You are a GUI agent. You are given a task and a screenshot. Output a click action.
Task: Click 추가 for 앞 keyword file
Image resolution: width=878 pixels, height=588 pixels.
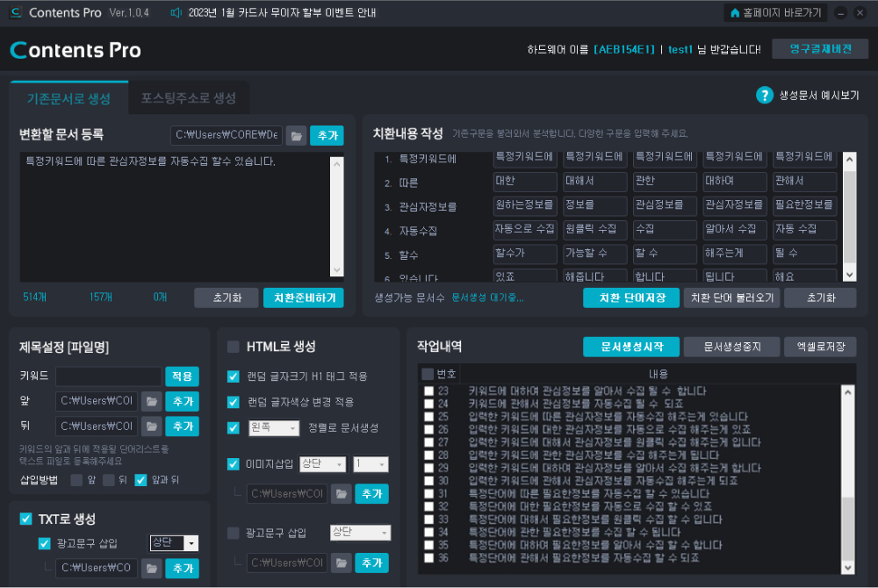(x=182, y=401)
